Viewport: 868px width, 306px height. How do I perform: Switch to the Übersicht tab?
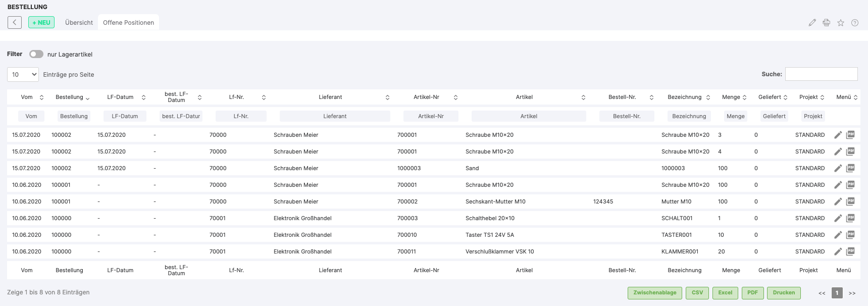pyautogui.click(x=79, y=23)
